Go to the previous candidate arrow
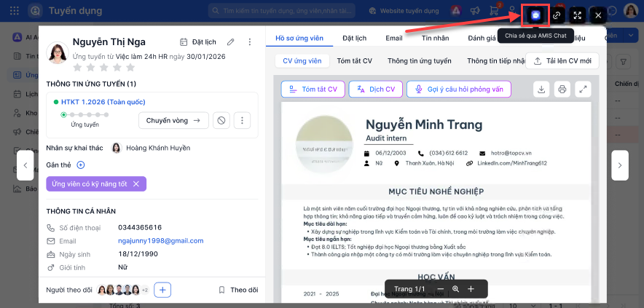 tap(25, 165)
